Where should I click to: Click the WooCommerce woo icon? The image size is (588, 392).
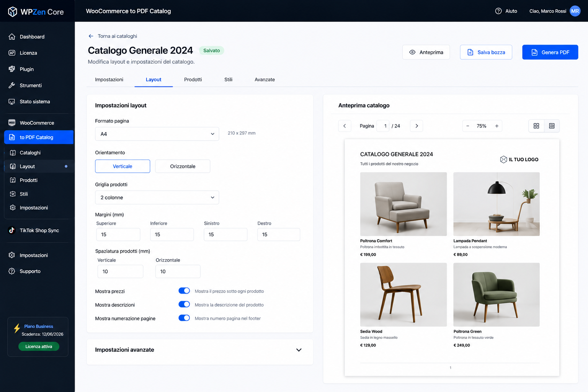coord(12,123)
